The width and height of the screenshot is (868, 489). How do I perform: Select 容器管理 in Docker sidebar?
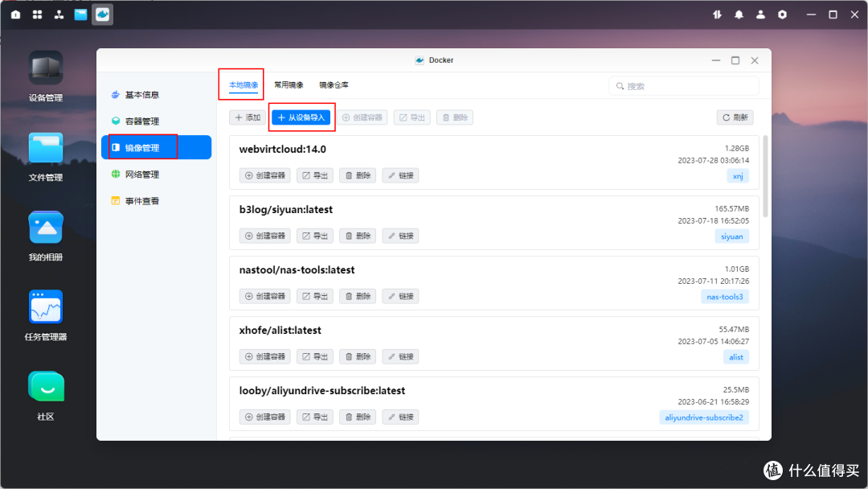tap(156, 121)
